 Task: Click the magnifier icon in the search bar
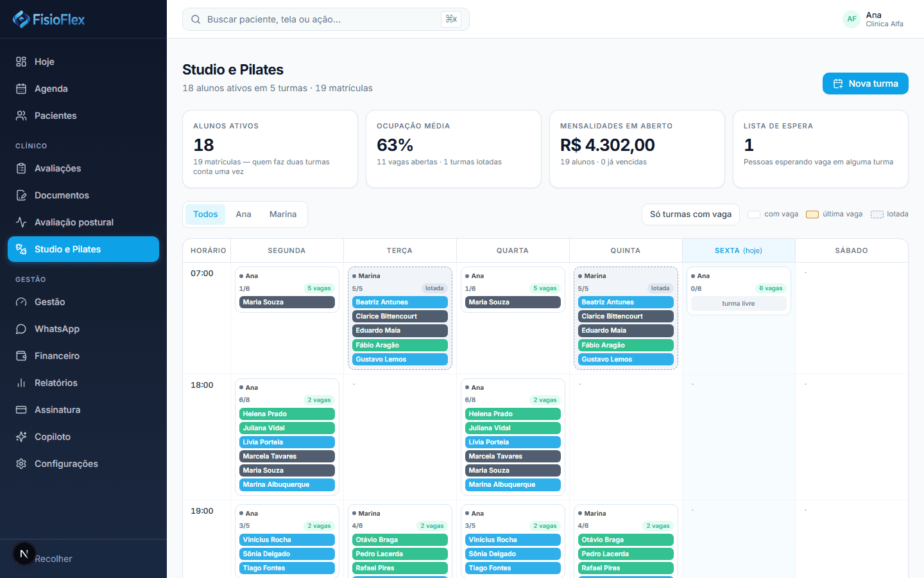pyautogui.click(x=196, y=19)
